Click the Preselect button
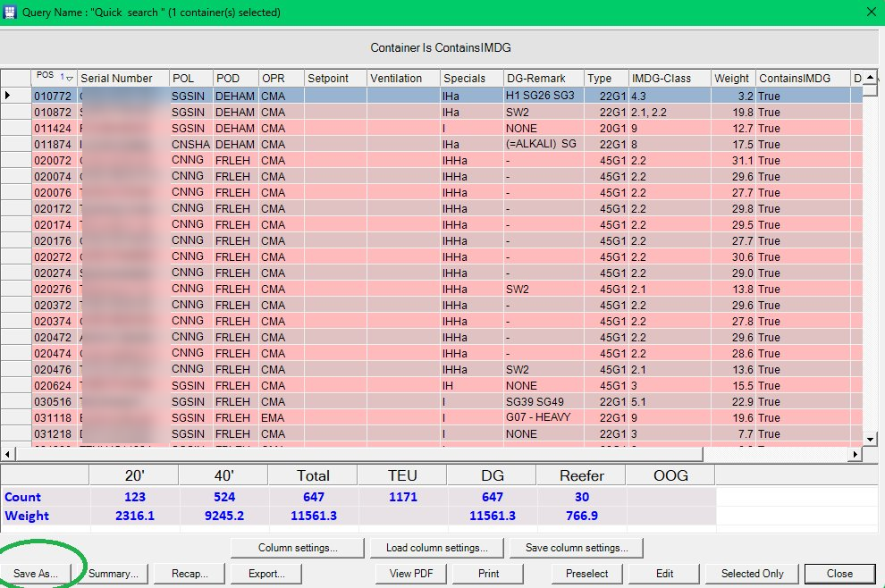The image size is (885, 588). pos(586,574)
